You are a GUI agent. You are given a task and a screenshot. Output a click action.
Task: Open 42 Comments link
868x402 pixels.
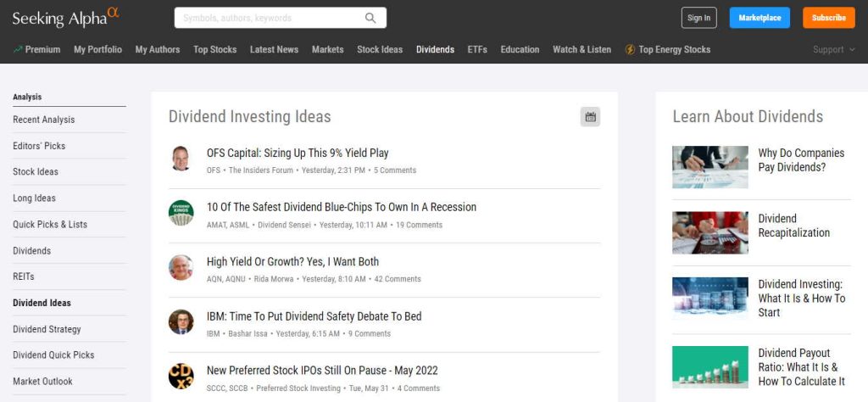[398, 280]
